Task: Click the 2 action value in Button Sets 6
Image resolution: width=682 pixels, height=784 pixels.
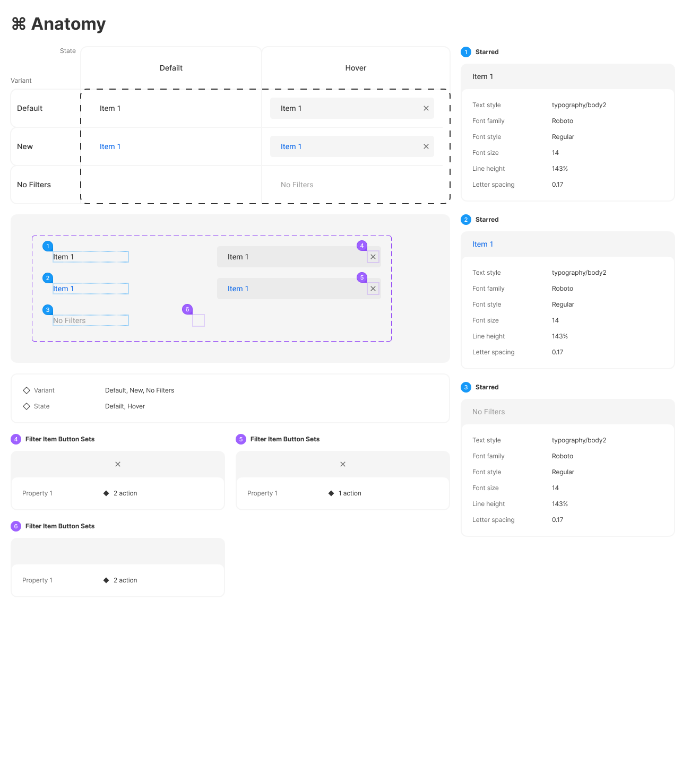Action: (125, 580)
